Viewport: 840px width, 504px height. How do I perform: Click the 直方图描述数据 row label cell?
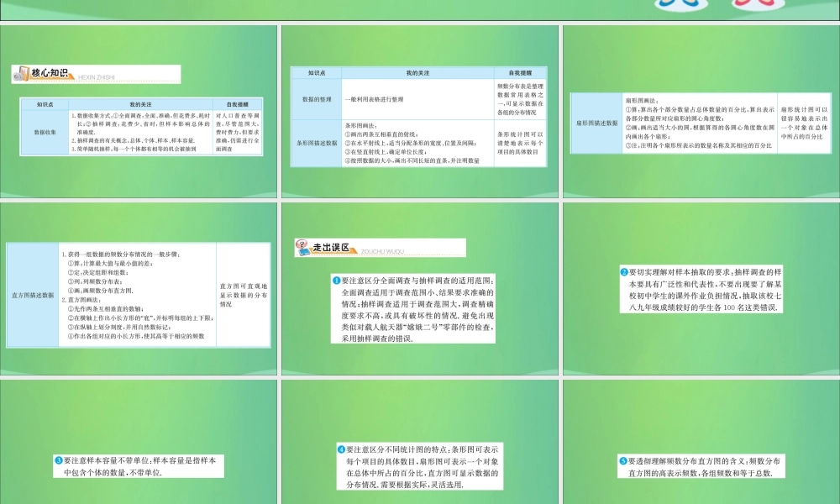(x=33, y=295)
